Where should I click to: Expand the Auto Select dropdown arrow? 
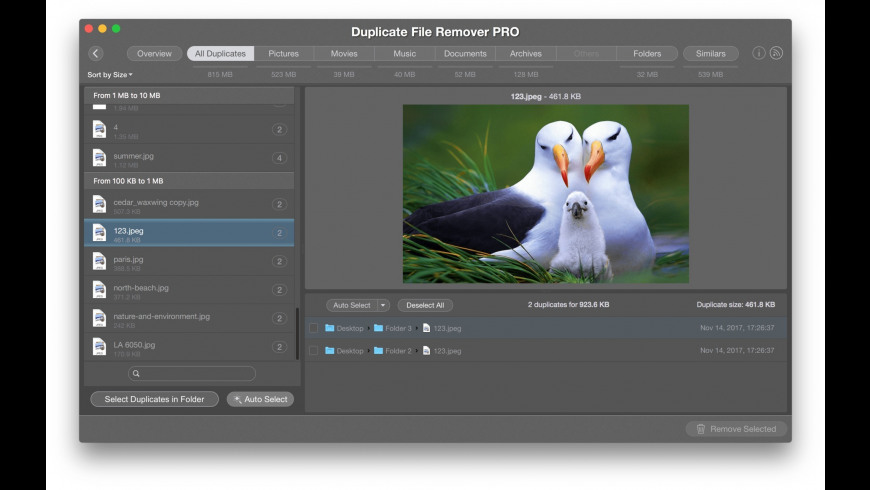pyautogui.click(x=383, y=305)
